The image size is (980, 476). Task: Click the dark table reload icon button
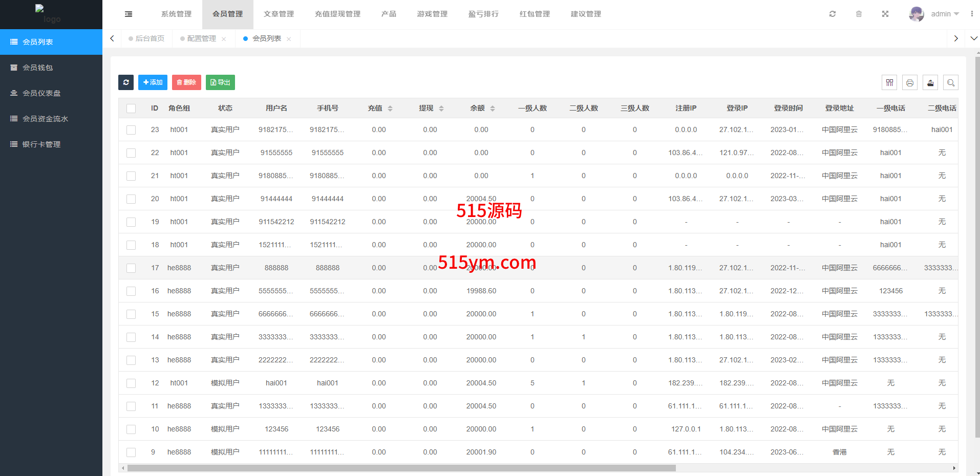pos(126,82)
